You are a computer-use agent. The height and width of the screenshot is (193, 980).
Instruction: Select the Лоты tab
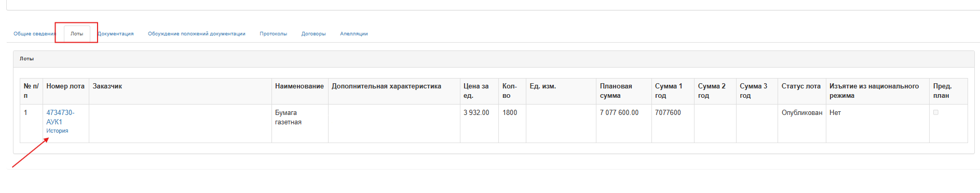77,34
